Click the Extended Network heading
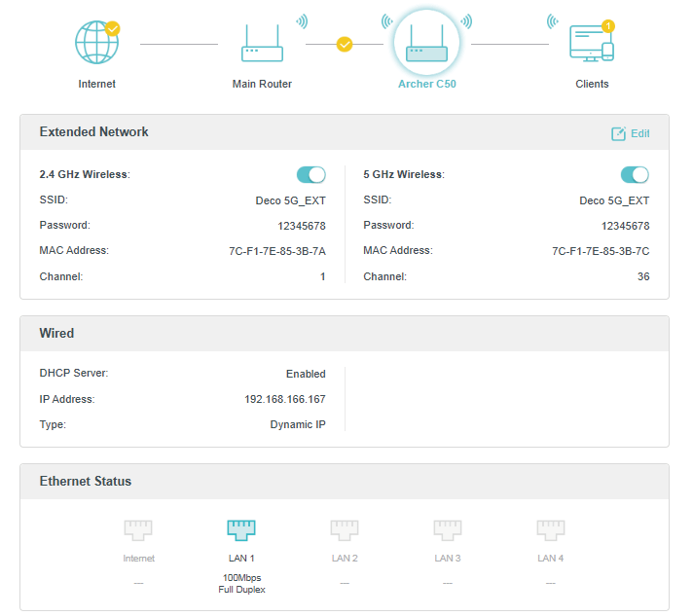Image resolution: width=693 pixels, height=616 pixels. [93, 131]
